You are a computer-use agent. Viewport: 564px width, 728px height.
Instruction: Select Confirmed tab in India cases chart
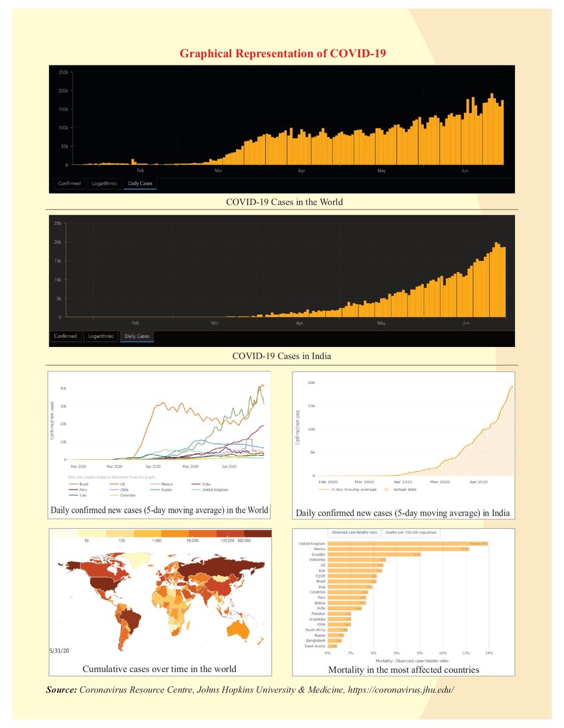pyautogui.click(x=65, y=336)
